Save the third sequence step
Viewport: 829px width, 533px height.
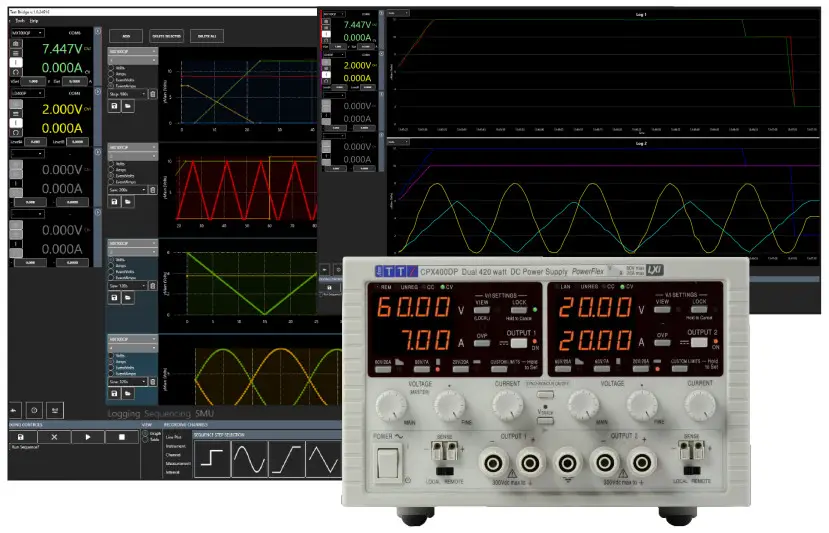114,298
